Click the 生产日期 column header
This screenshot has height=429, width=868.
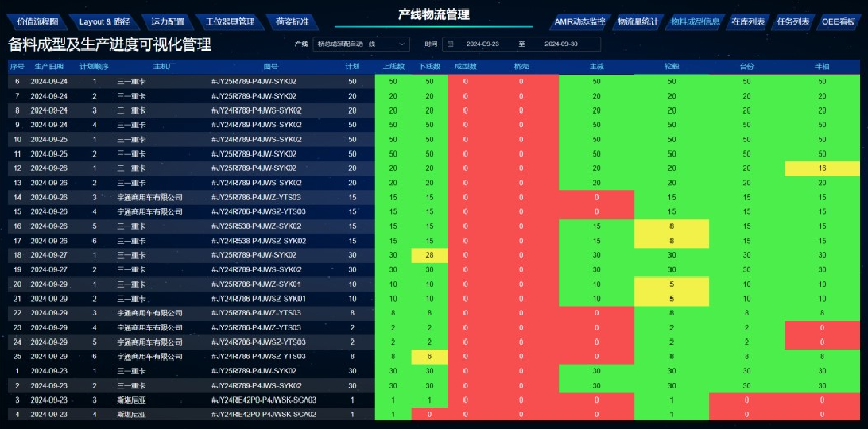[x=49, y=67]
